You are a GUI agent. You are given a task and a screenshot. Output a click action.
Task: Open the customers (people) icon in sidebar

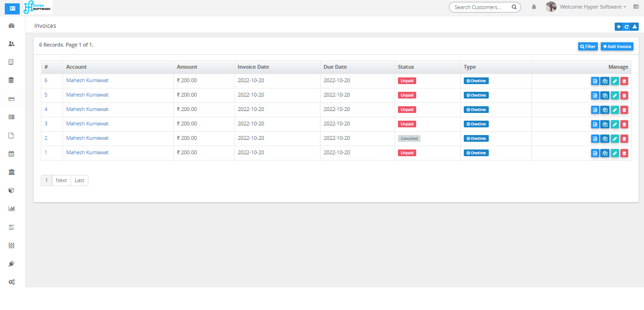click(x=12, y=44)
